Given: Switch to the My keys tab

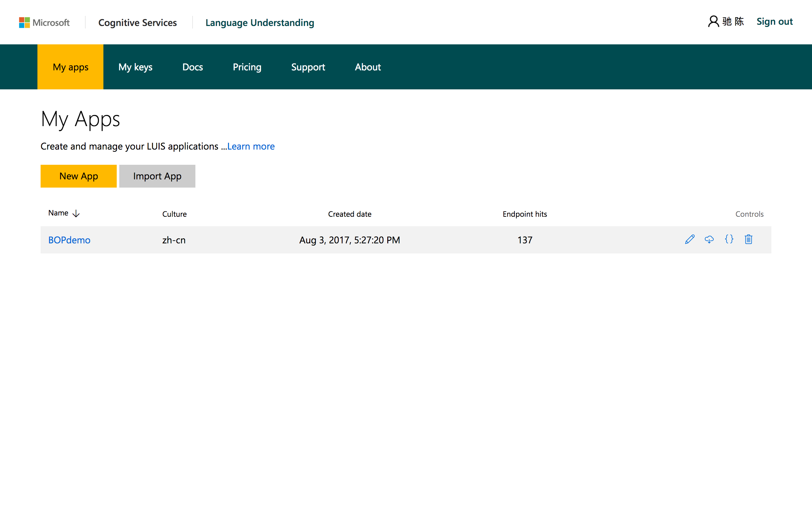Looking at the screenshot, I should (x=135, y=67).
